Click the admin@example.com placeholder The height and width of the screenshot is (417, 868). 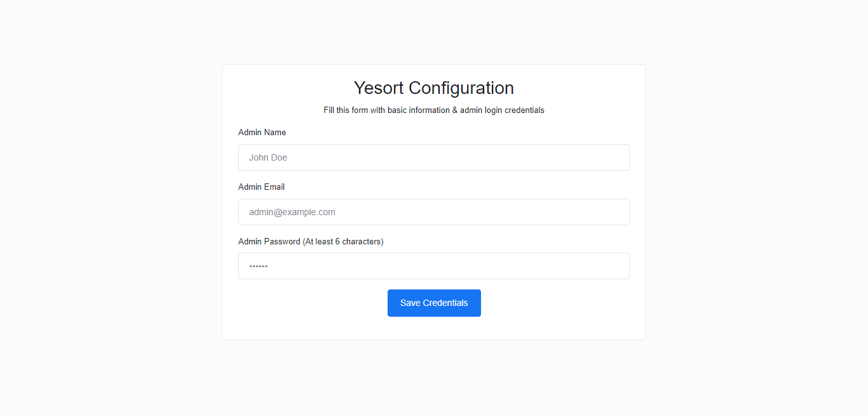292,212
